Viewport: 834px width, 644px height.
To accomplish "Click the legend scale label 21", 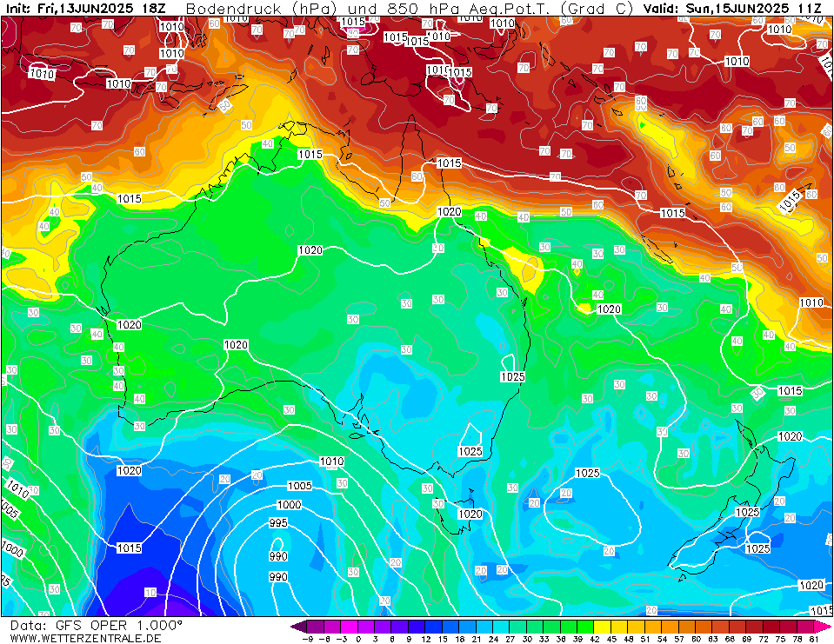I will pos(476,639).
